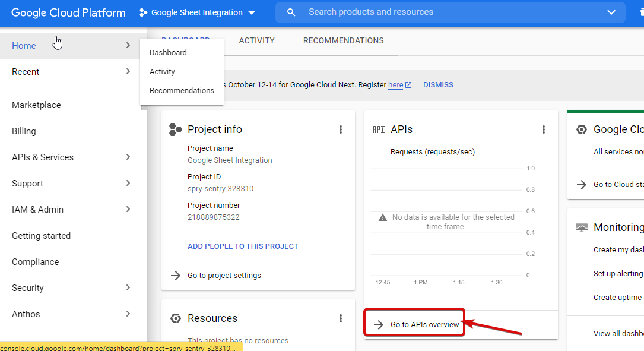Expand the IAM & Admin submenu chevron
This screenshot has width=644, height=351.
pyautogui.click(x=128, y=209)
